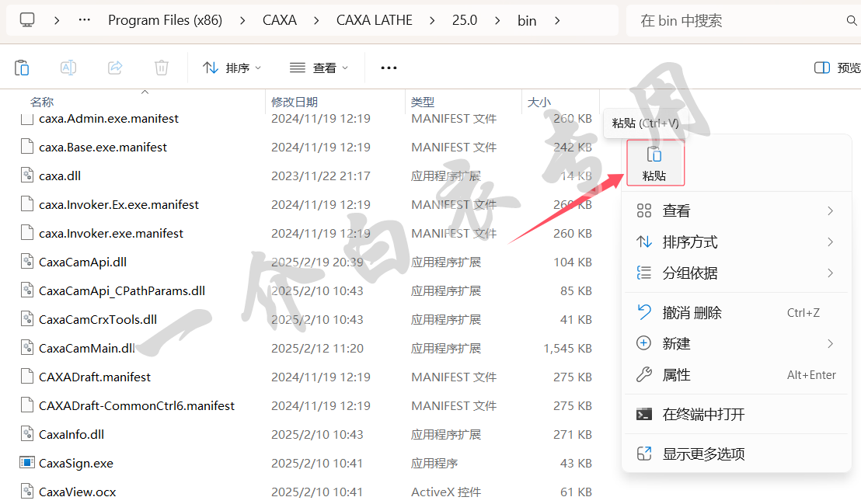
Task: Click the bin breadcrumb segment
Action: pos(527,20)
